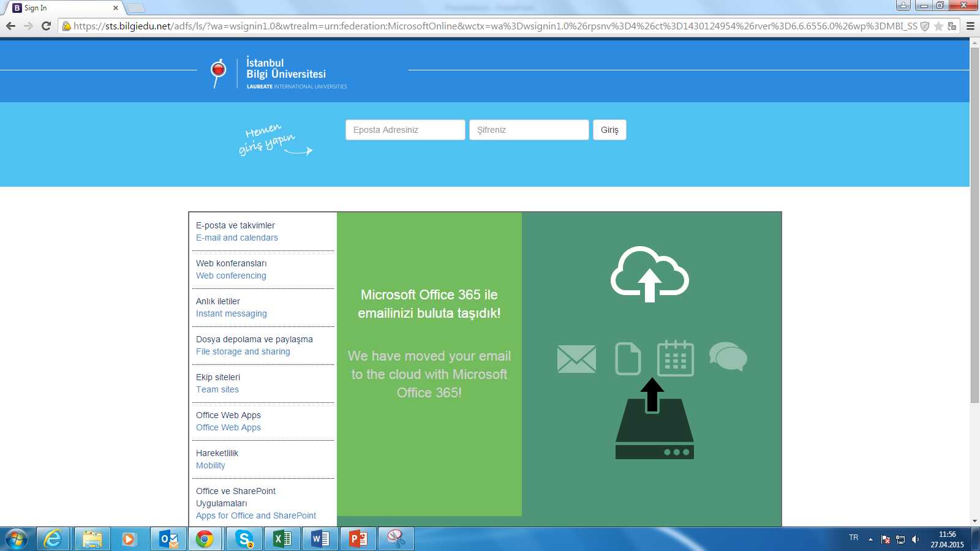
Task: Click the shield icon in address bar
Action: pyautogui.click(x=925, y=26)
